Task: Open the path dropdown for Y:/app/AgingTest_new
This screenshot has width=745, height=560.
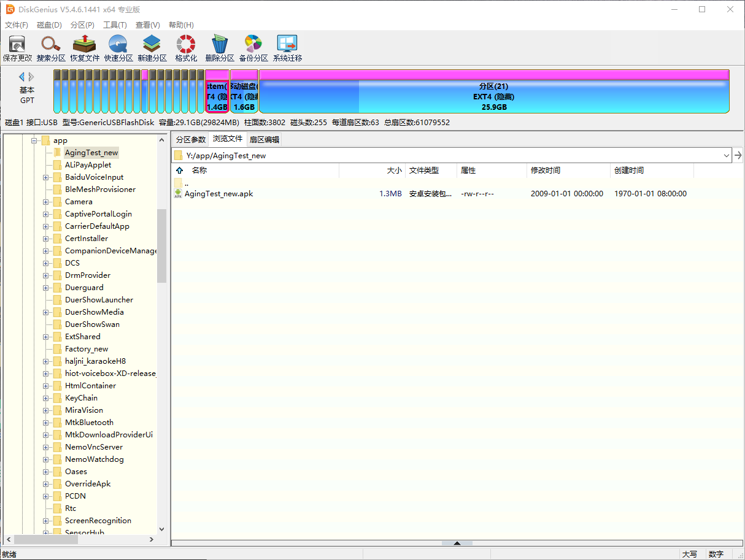Action: (726, 156)
